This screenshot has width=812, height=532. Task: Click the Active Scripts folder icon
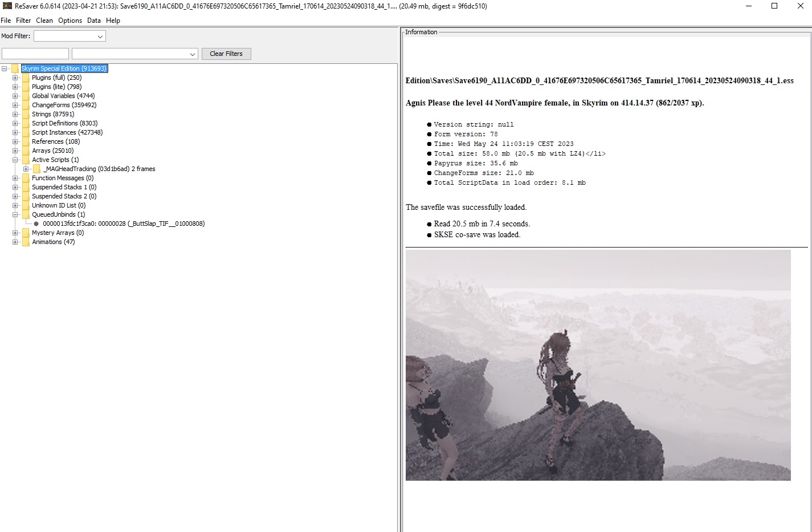tap(26, 160)
